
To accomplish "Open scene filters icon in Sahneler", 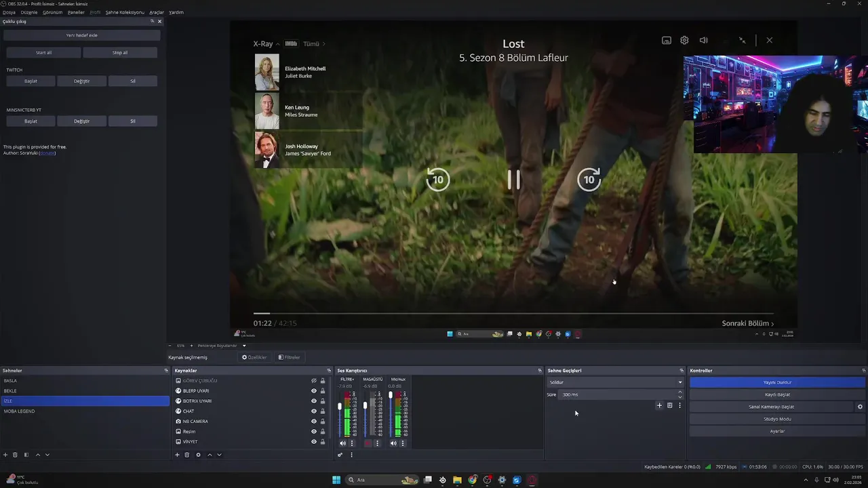I will (x=26, y=455).
